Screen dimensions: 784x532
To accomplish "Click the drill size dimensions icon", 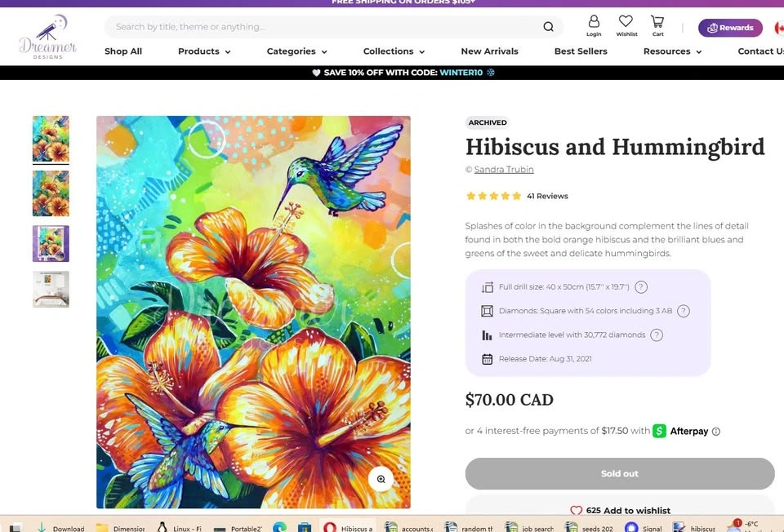I will coord(487,287).
